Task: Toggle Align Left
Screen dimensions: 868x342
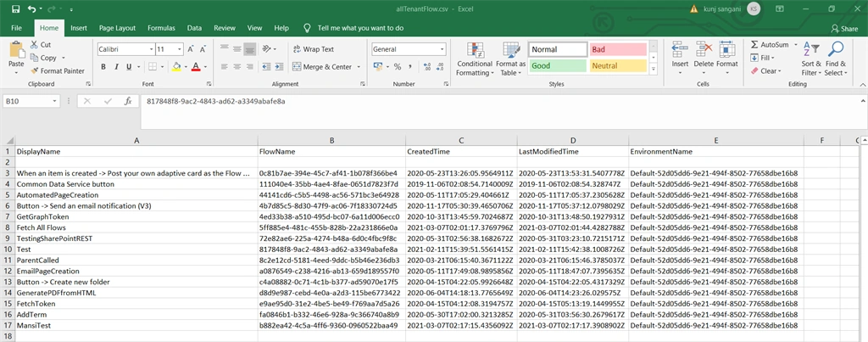Action: [x=224, y=66]
